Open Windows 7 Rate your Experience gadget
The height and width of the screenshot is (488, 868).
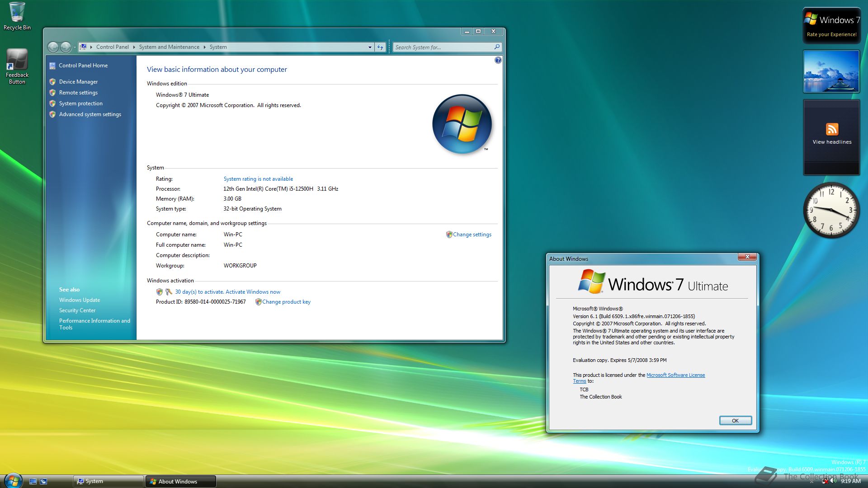[831, 26]
